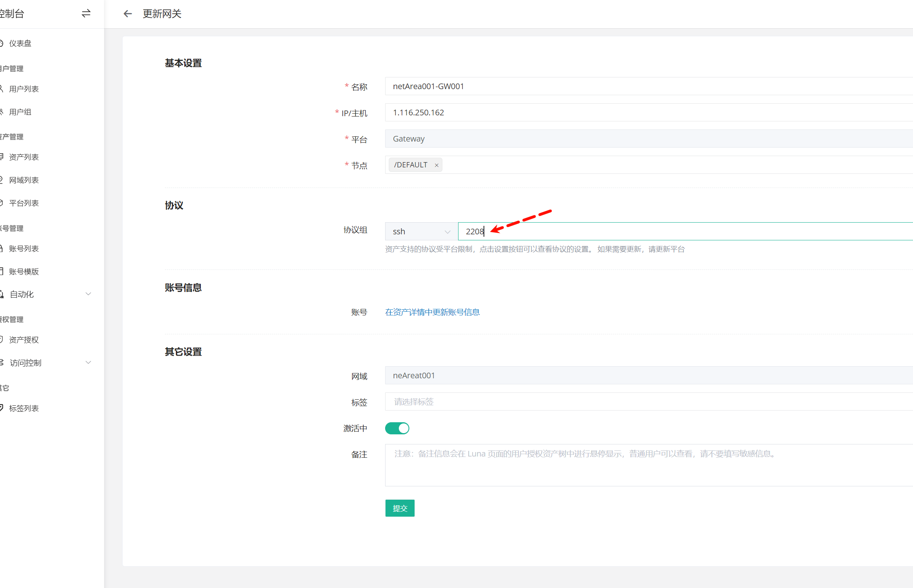The height and width of the screenshot is (588, 913).
Task: Open 网域列表 in sidebar
Action: [24, 180]
